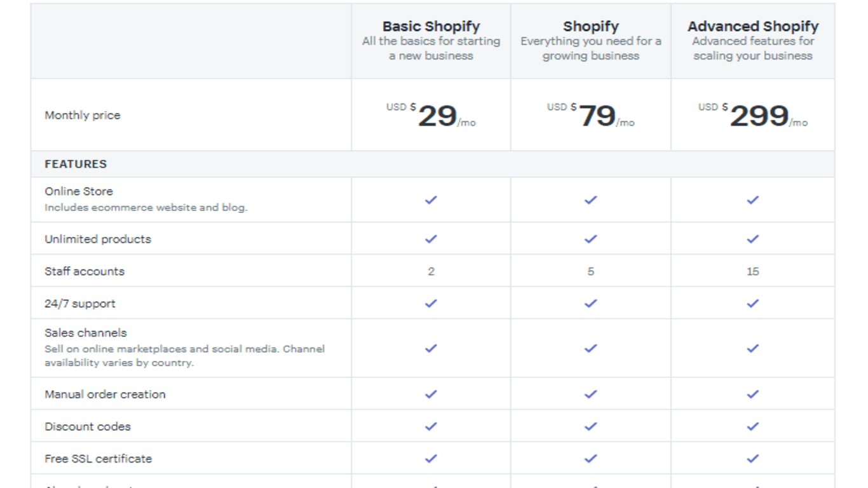Click 24/7 support checkmark in Shopify column
This screenshot has width=868, height=488.
(590, 303)
